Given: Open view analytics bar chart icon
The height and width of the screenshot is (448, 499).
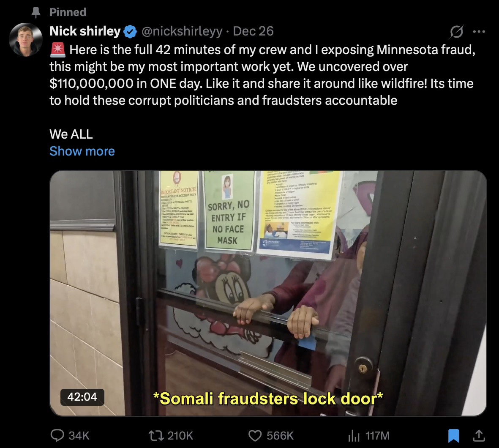Looking at the screenshot, I should pos(354,436).
